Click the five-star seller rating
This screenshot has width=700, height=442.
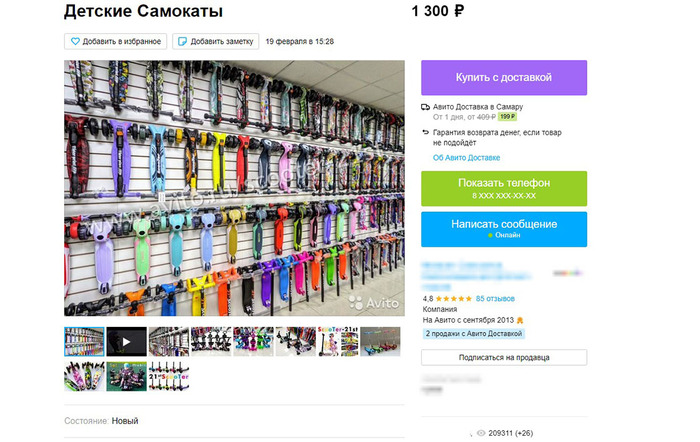tap(454, 299)
